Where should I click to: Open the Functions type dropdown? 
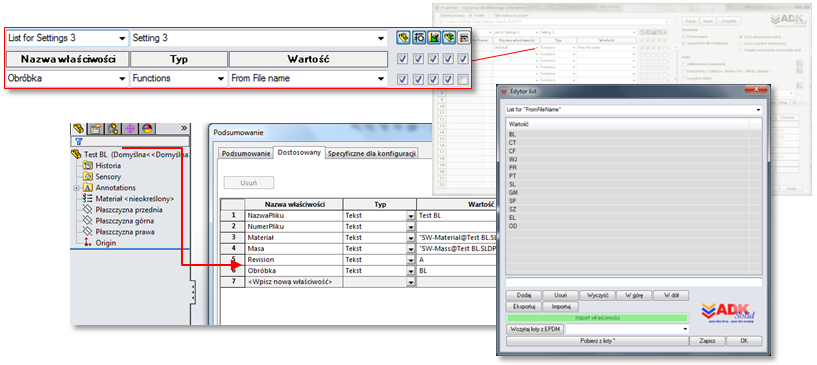(221, 79)
